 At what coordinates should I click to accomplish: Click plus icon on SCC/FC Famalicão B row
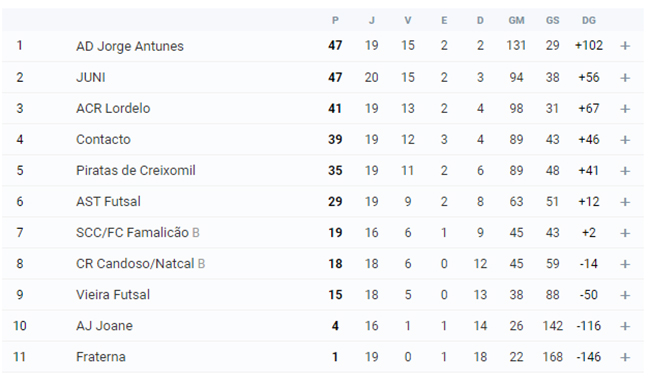click(x=625, y=233)
